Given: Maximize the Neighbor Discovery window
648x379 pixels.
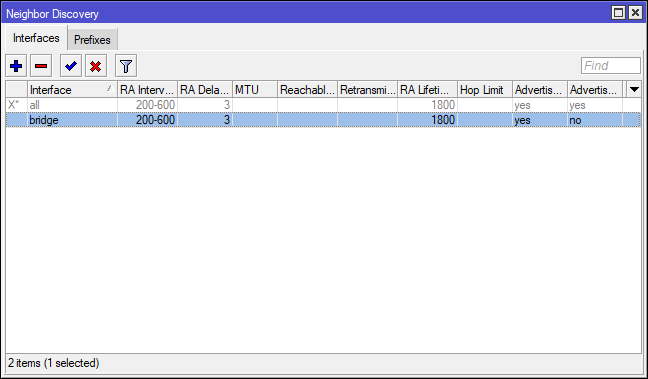Looking at the screenshot, I should point(618,13).
